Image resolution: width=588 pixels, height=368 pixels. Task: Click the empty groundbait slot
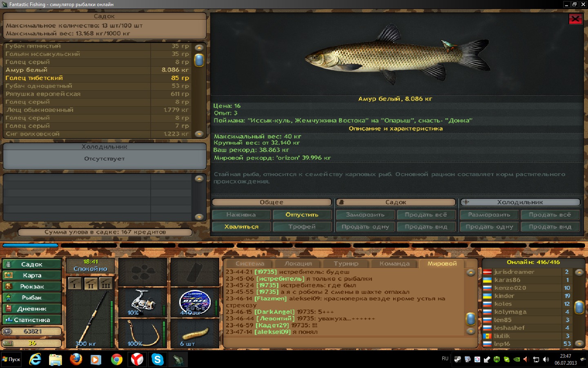[x=143, y=272]
